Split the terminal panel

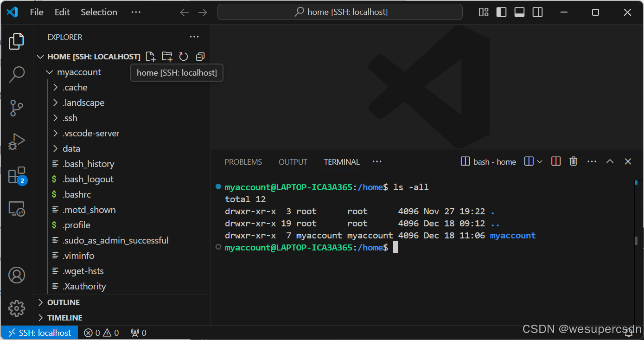(556, 161)
